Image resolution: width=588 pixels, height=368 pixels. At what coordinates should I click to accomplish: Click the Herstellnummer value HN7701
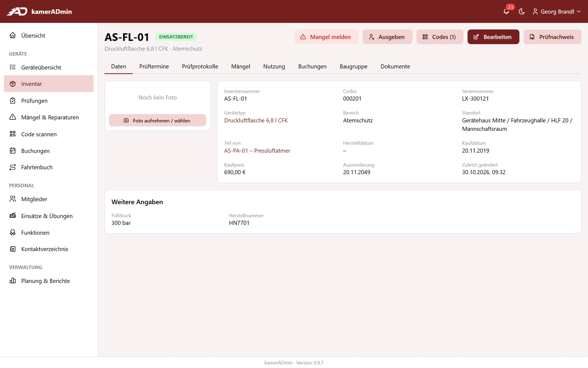[x=239, y=223]
